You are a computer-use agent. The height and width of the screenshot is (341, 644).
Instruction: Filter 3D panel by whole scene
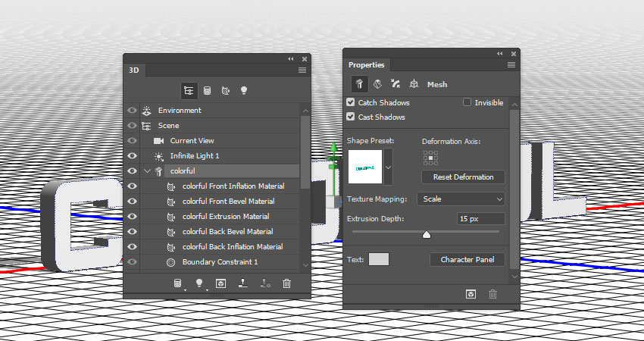point(189,89)
